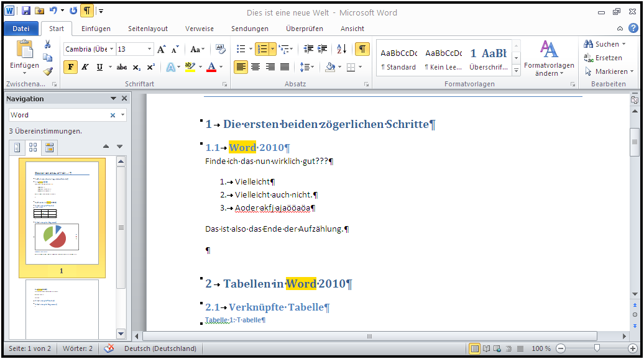Sort text with the A-Z sort icon
Viewport: 644px width, 359px height.
point(342,49)
